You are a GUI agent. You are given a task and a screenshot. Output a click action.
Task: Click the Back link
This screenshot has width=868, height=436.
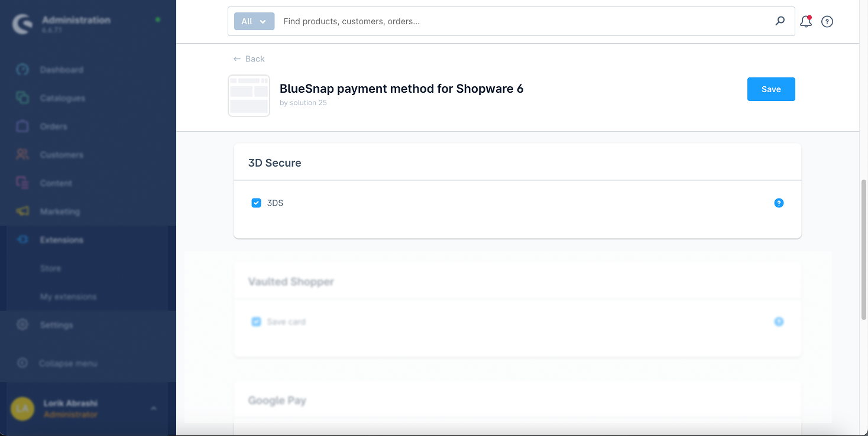(x=249, y=59)
